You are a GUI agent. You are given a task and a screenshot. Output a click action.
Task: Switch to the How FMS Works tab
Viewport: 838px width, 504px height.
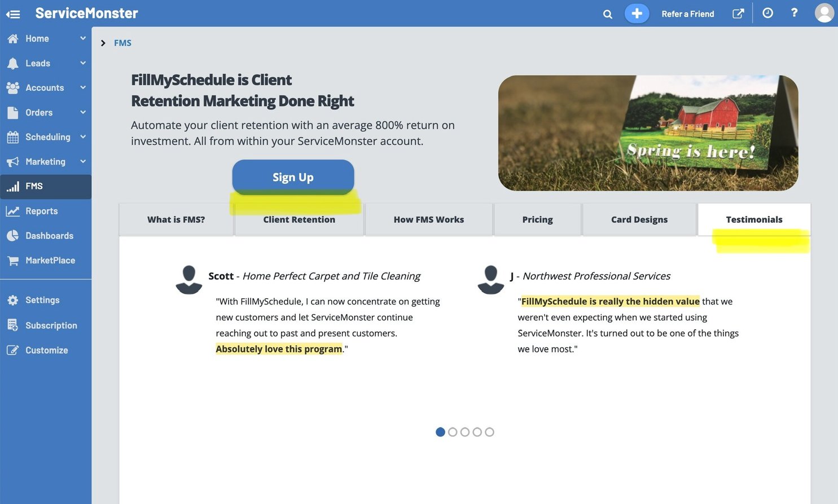pyautogui.click(x=429, y=219)
